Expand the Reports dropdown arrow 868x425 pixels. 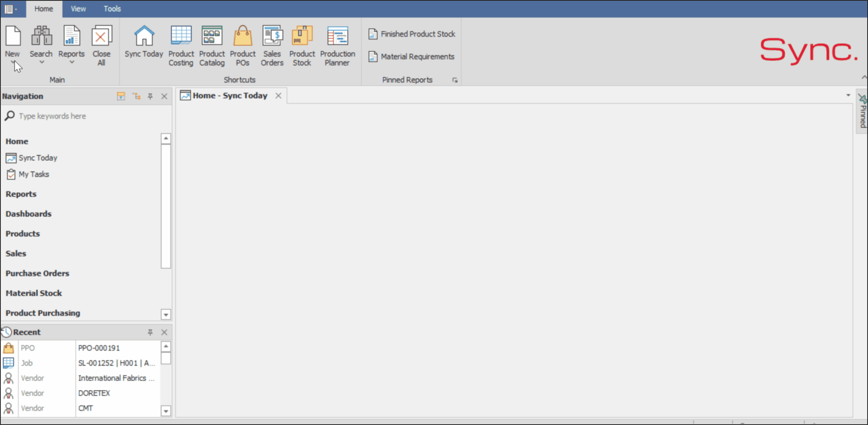[72, 62]
